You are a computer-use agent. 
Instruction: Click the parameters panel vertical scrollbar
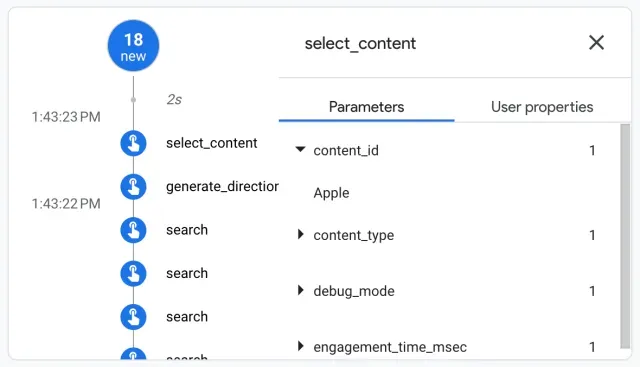[x=625, y=236]
